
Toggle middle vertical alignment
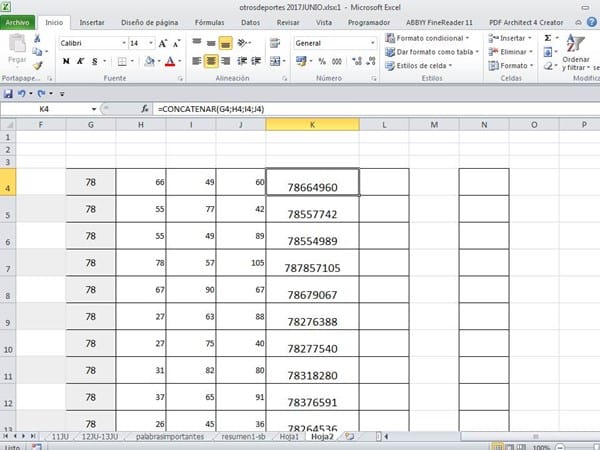(x=211, y=43)
